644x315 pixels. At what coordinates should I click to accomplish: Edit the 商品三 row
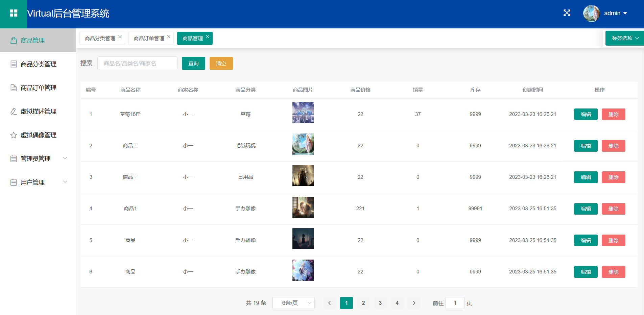pyautogui.click(x=586, y=177)
